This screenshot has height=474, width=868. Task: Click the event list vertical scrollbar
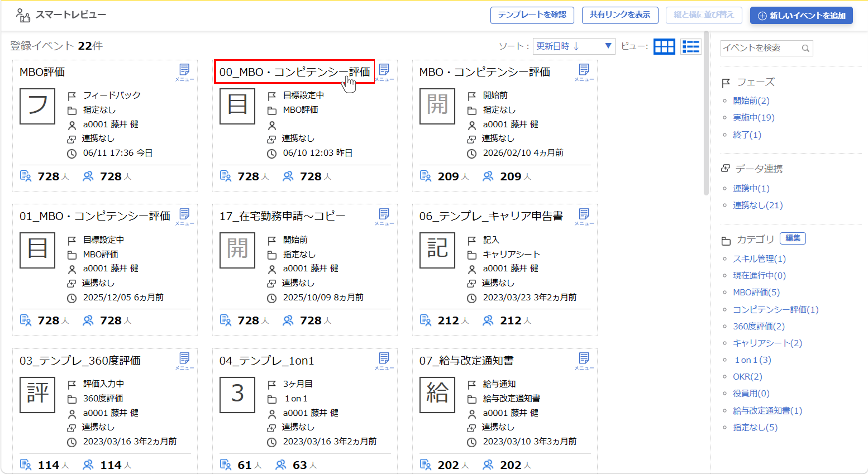click(706, 113)
